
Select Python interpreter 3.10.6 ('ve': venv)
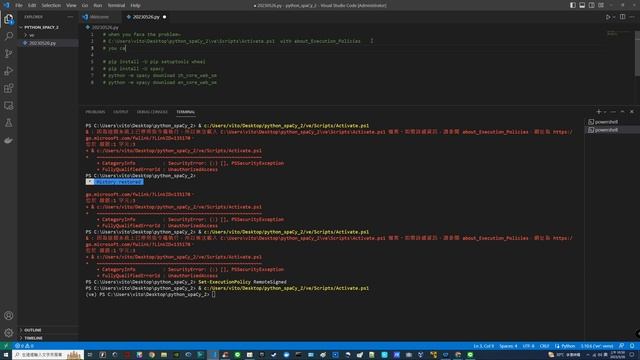[597, 346]
